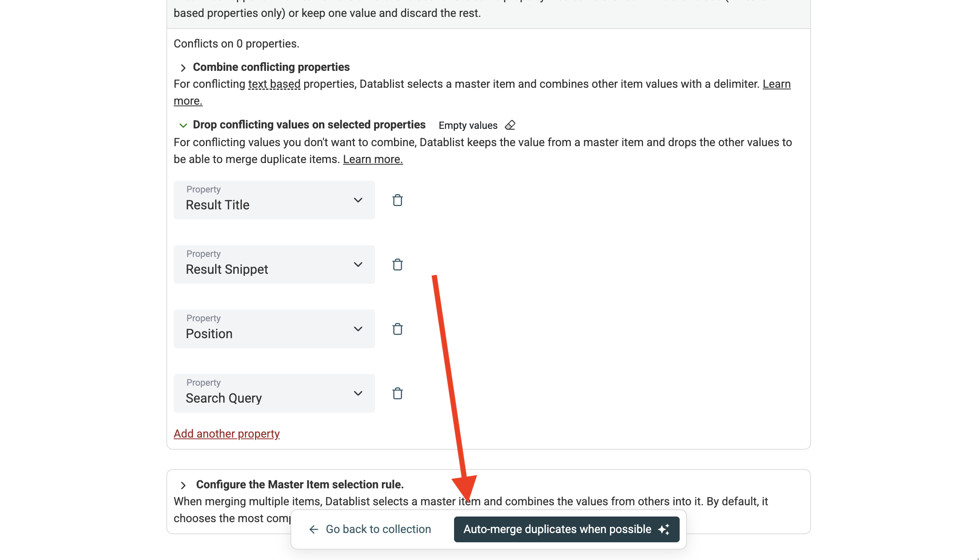Click the Empty values eraser icon
The height and width of the screenshot is (560, 979).
click(x=510, y=125)
